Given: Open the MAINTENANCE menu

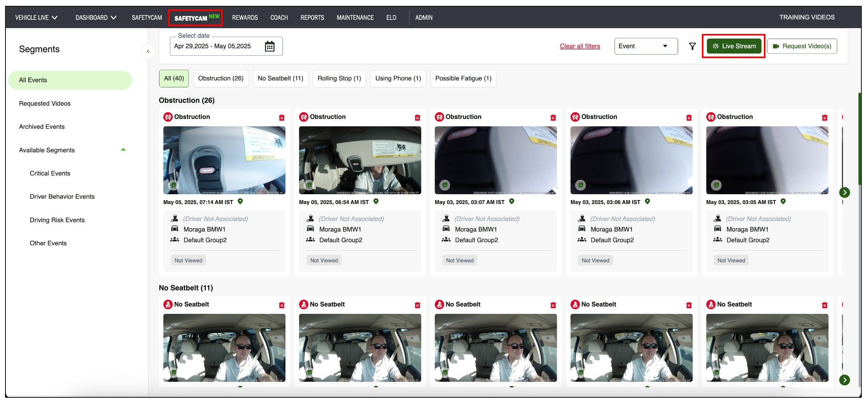Looking at the screenshot, I should tap(355, 18).
